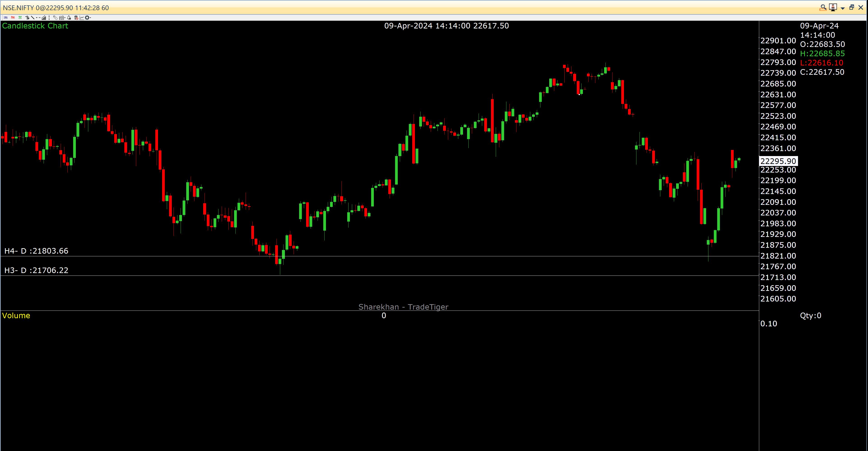Click the H4- D :21803.66 level label
868x451 pixels.
click(36, 251)
